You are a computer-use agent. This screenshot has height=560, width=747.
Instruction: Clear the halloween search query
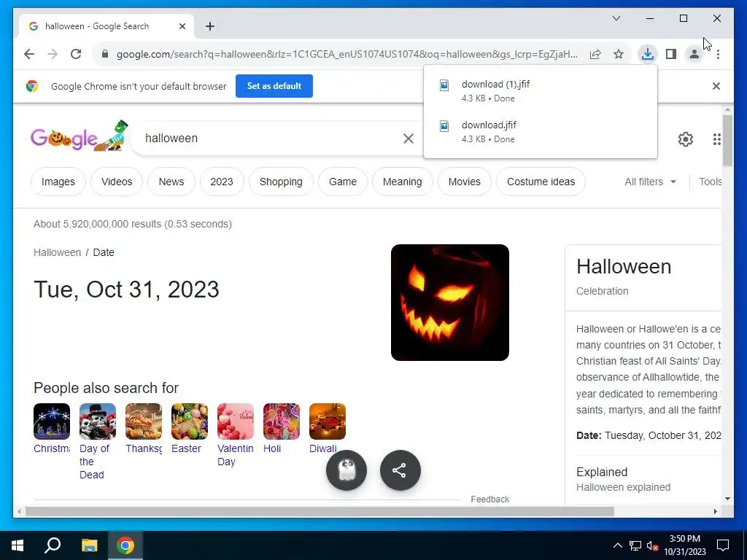tap(409, 138)
